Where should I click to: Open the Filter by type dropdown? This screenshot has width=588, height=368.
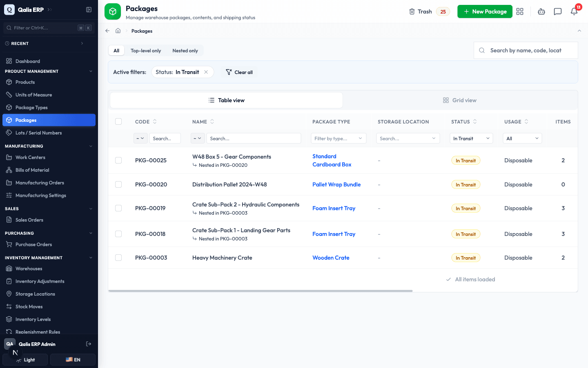(339, 138)
